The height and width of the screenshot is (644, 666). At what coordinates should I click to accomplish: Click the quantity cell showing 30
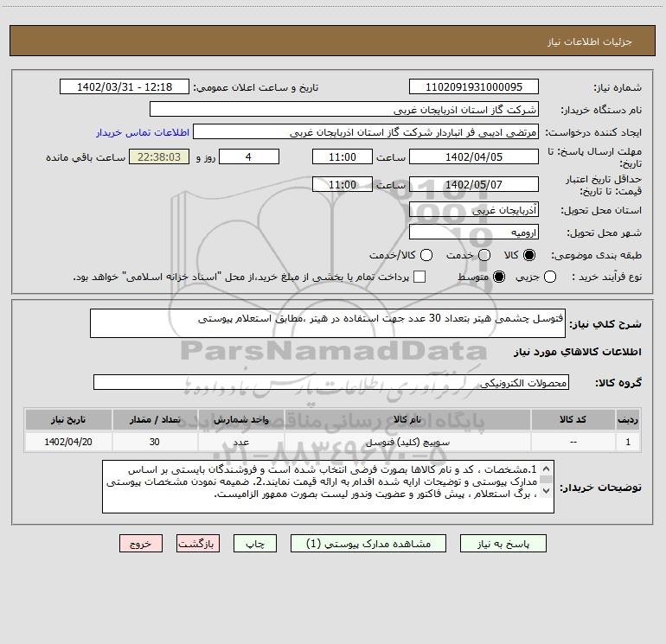click(155, 442)
